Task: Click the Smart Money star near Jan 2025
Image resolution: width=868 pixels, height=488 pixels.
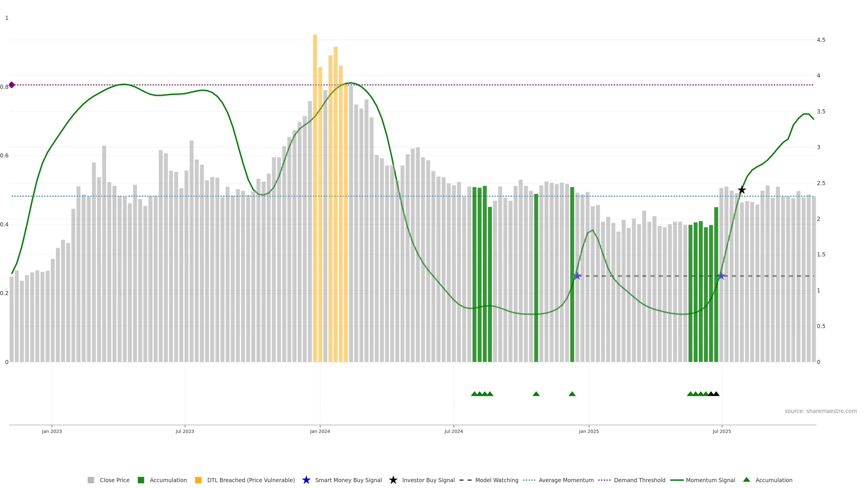Action: tap(577, 276)
